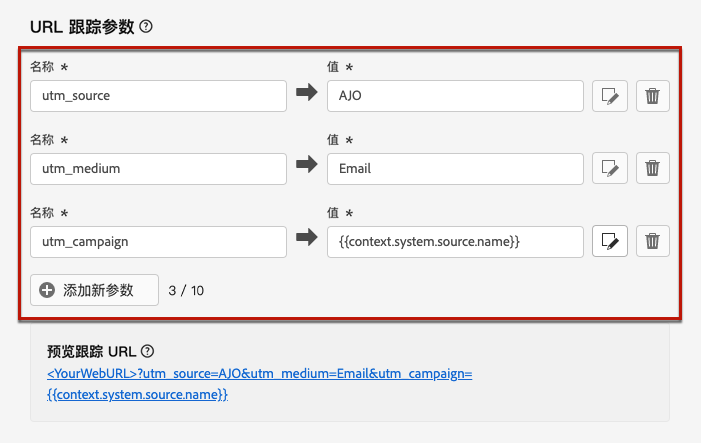Image resolution: width=701 pixels, height=443 pixels.
Task: Delete the utm_source parameter row
Action: pyautogui.click(x=652, y=96)
